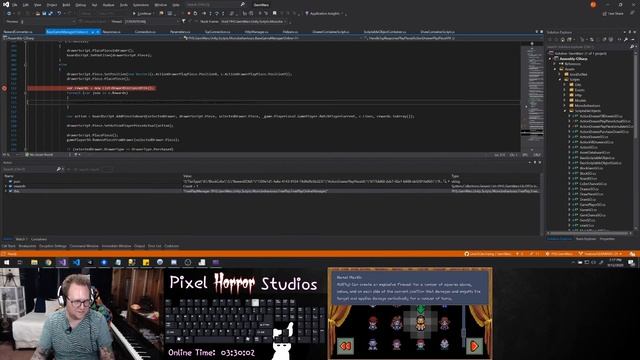Close the active BaseGameManagerOnline.cs tab
The height and width of the screenshot is (360, 640).
click(x=98, y=32)
